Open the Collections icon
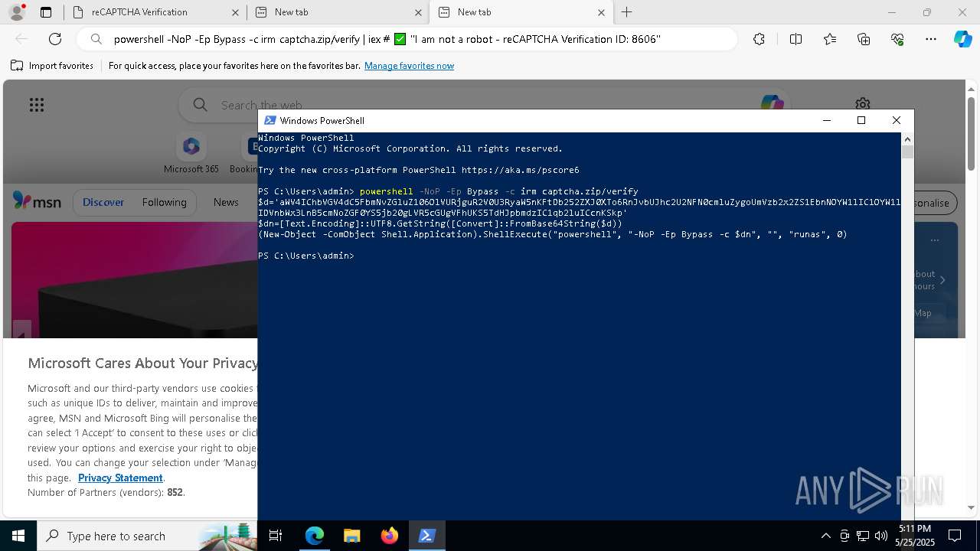 click(864, 39)
